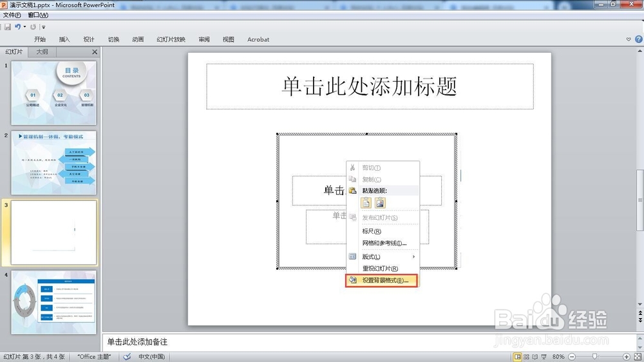Open the 幻灯片放映 ribbon tab
644x362 pixels.
[171, 39]
